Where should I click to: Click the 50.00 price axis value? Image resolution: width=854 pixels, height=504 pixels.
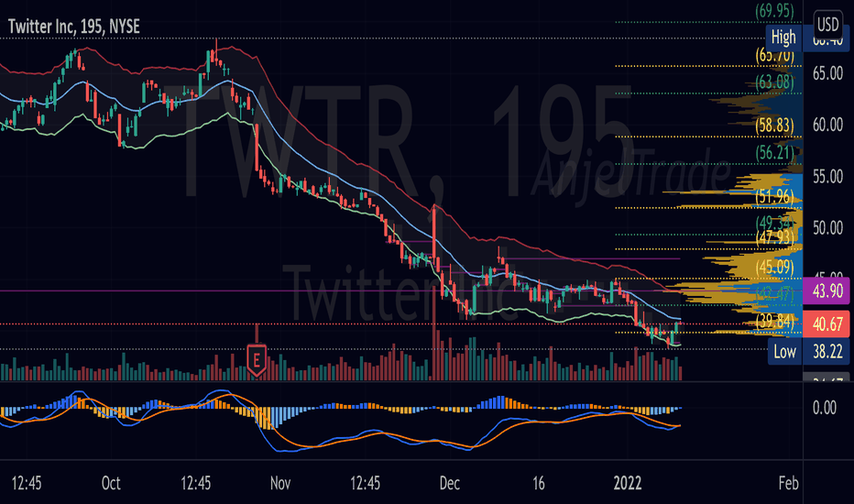pyautogui.click(x=827, y=228)
